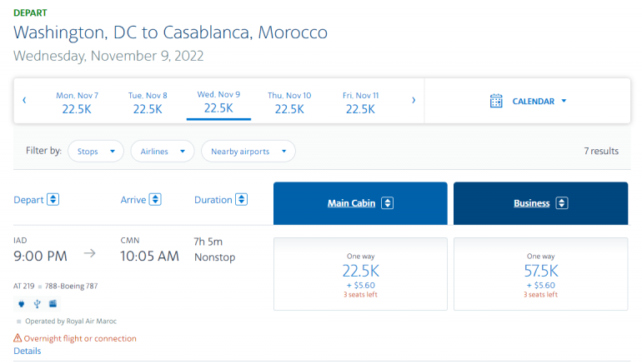The height and width of the screenshot is (364, 642).
Task: Select the Tue, Nov 8 date tab
Action: click(148, 102)
